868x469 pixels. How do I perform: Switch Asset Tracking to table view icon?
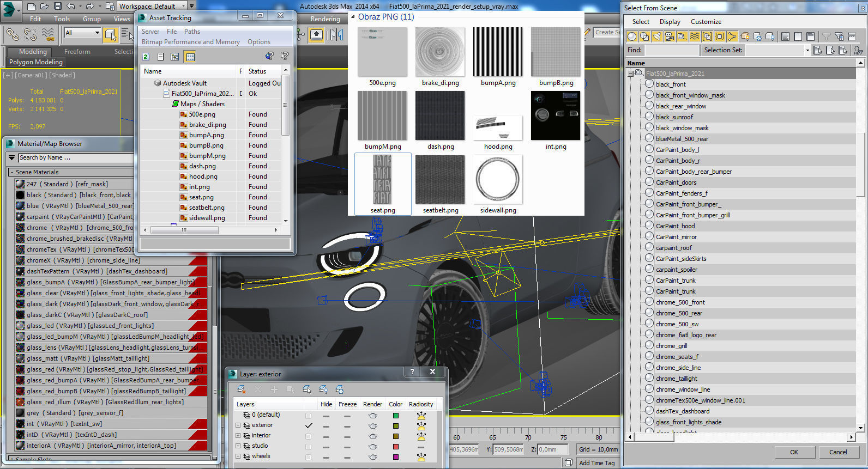pos(190,57)
